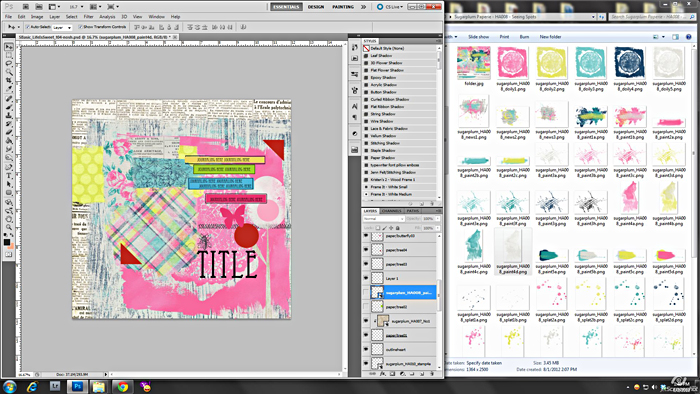Open the Normal blend mode dropdown
Image resolution: width=700 pixels, height=394 pixels.
coord(384,219)
